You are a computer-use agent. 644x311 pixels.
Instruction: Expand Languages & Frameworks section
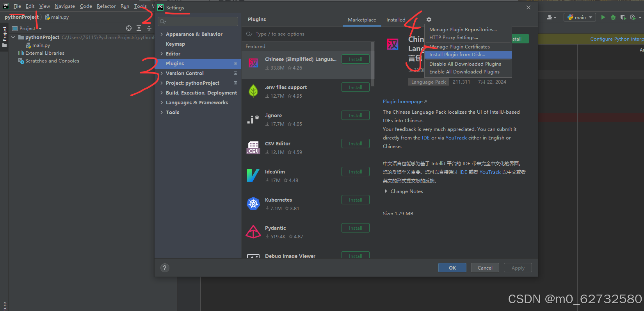tap(162, 102)
